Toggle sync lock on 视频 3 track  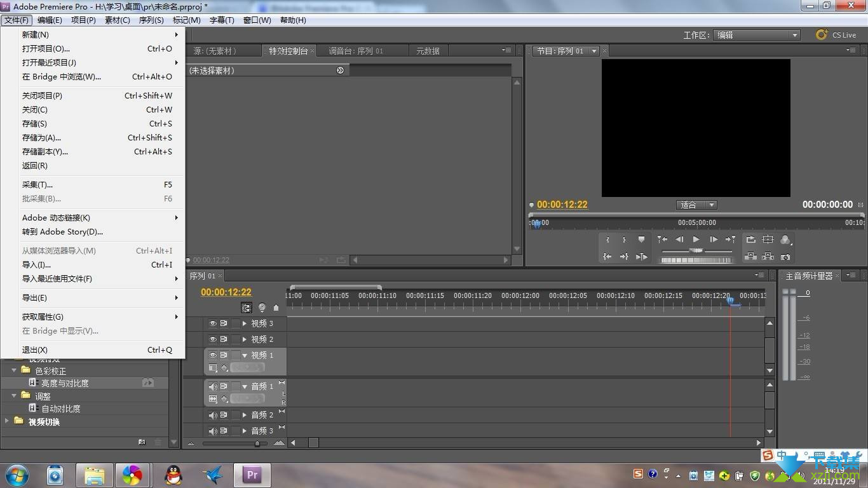[224, 323]
